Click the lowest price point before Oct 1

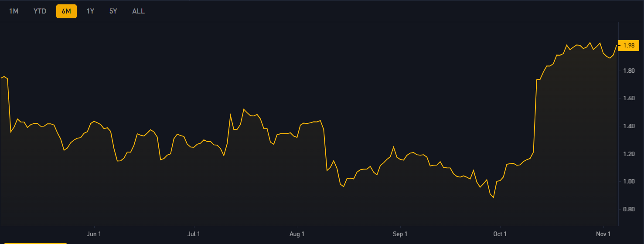(494, 198)
